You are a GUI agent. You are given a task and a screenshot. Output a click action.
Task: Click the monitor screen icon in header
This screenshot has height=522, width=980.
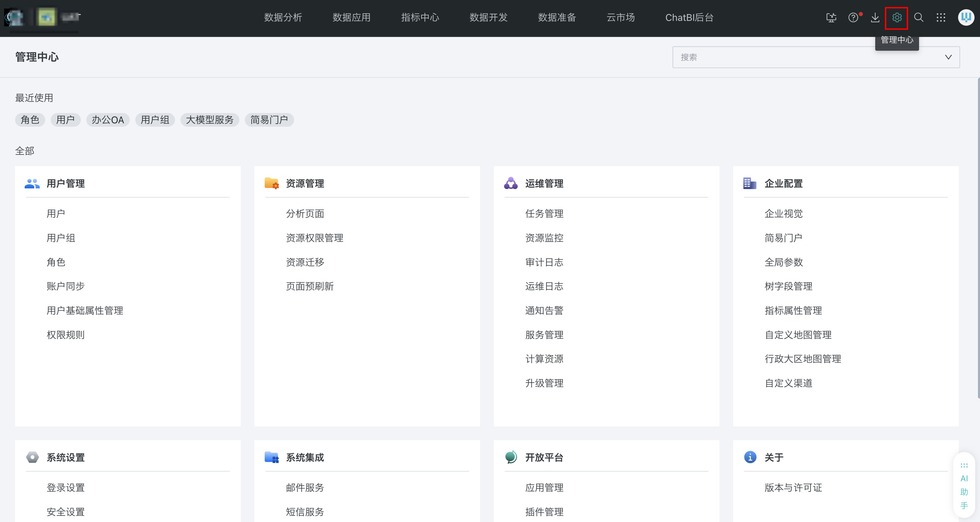click(x=831, y=17)
